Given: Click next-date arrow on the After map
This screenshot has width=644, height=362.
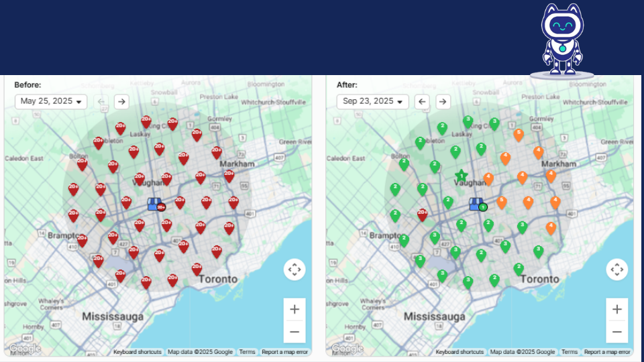Looking at the screenshot, I should 443,102.
